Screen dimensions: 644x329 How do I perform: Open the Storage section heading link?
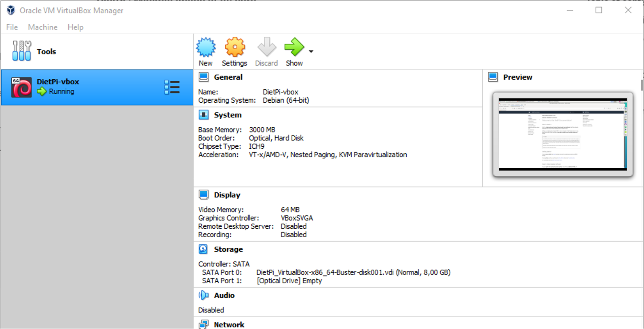[228, 249]
